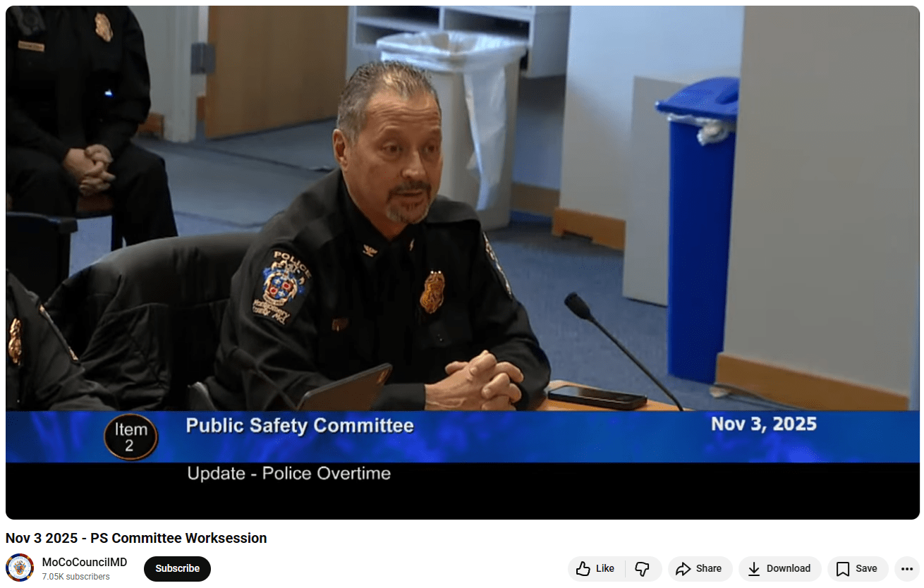Screen dimensions: 924x588
Task: Open the three-dot more actions menu
Action: click(x=907, y=569)
